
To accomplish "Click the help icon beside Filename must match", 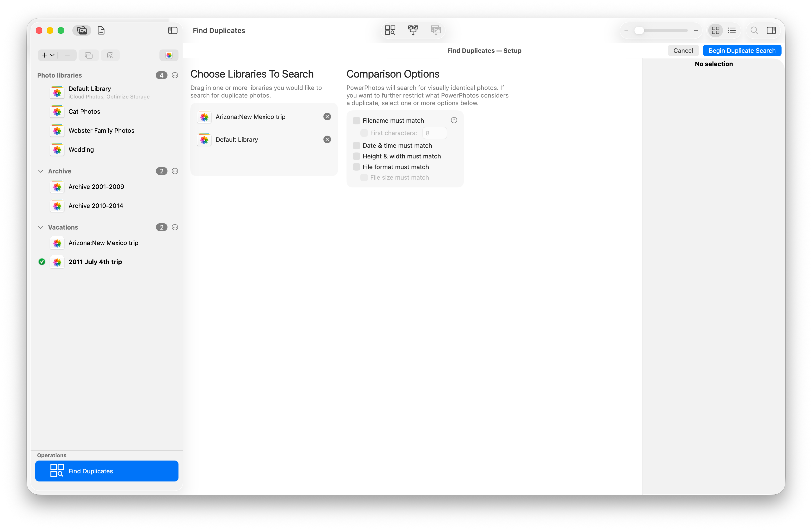I will pyautogui.click(x=454, y=120).
